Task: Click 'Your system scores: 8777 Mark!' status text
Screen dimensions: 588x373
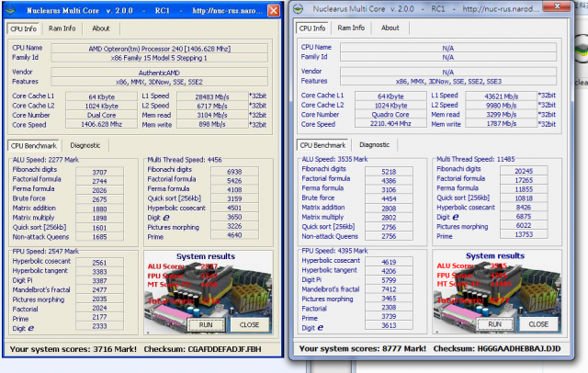Action: 363,348
